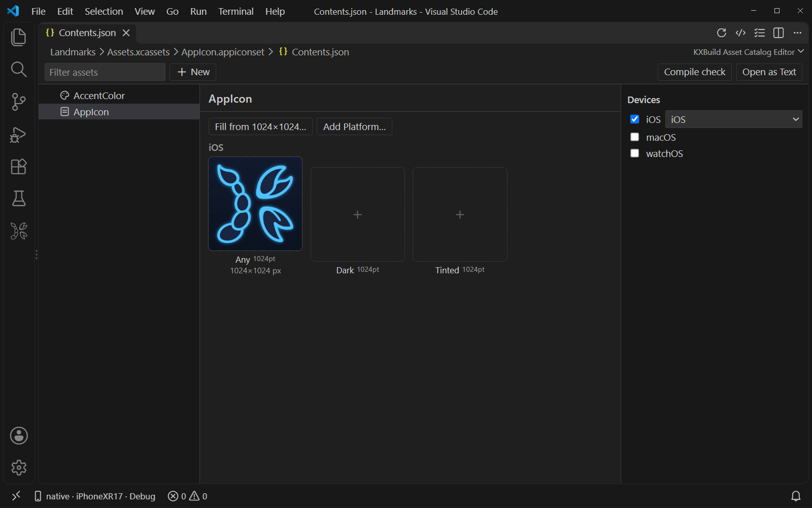Open the File menu

39,11
